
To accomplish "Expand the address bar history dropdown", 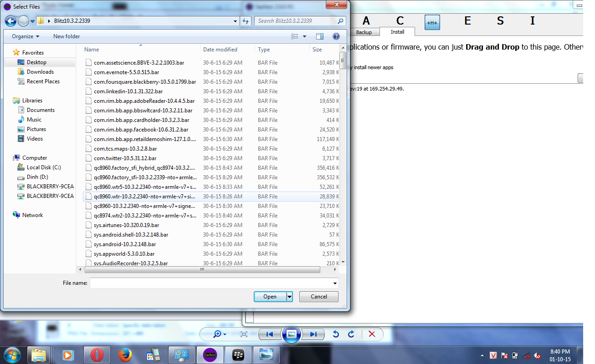I will (x=235, y=21).
